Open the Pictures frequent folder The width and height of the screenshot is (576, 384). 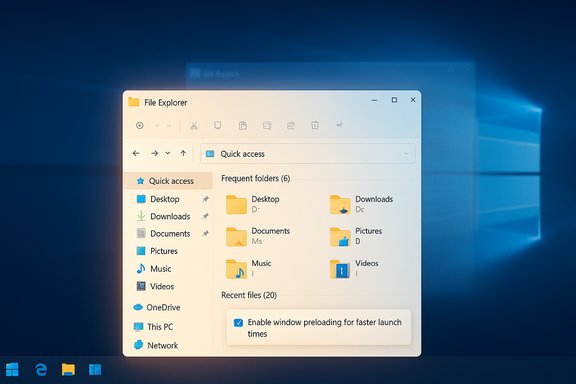tap(356, 236)
